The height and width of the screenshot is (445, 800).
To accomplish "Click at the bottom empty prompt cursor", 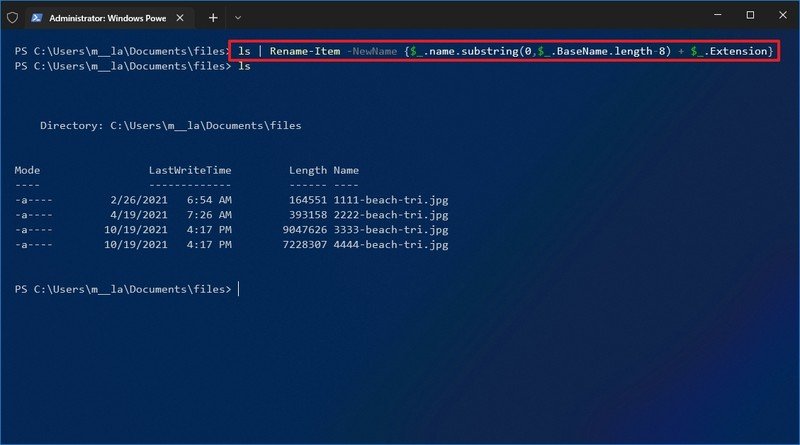I will coord(238,289).
